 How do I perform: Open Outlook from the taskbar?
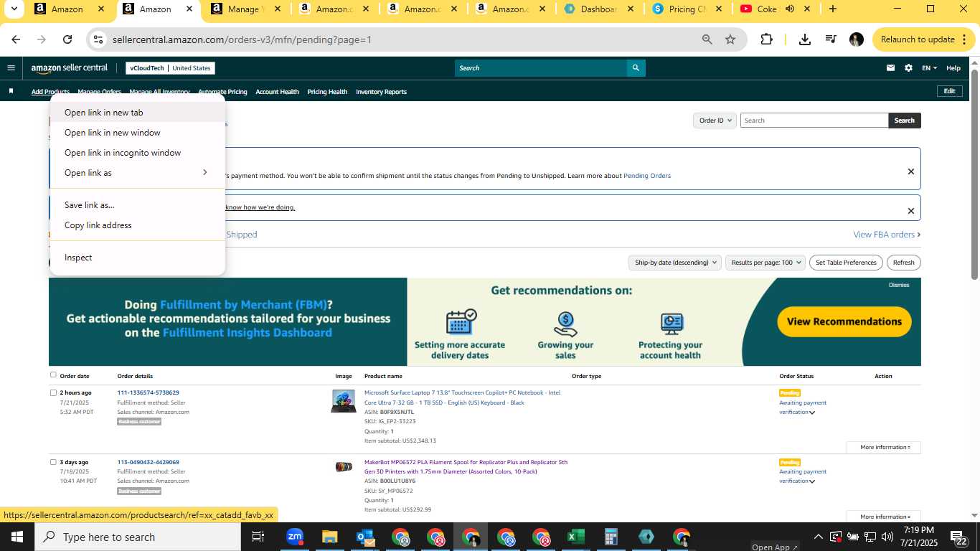coord(365,537)
